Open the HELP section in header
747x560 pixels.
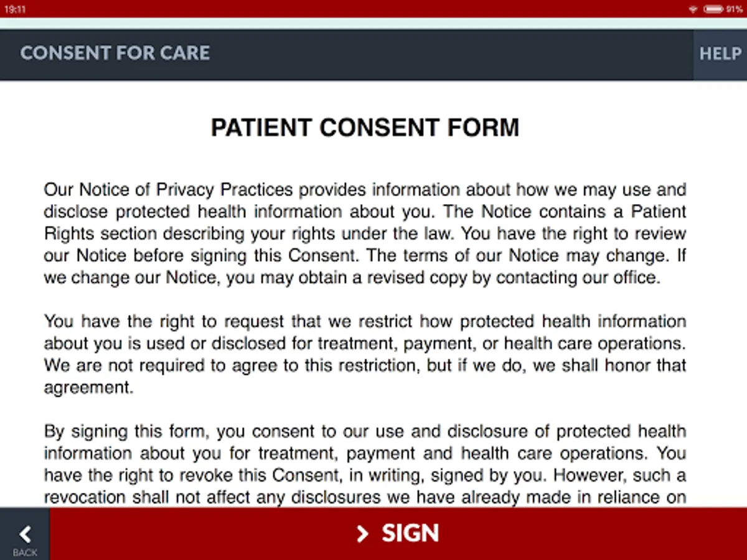coord(720,54)
